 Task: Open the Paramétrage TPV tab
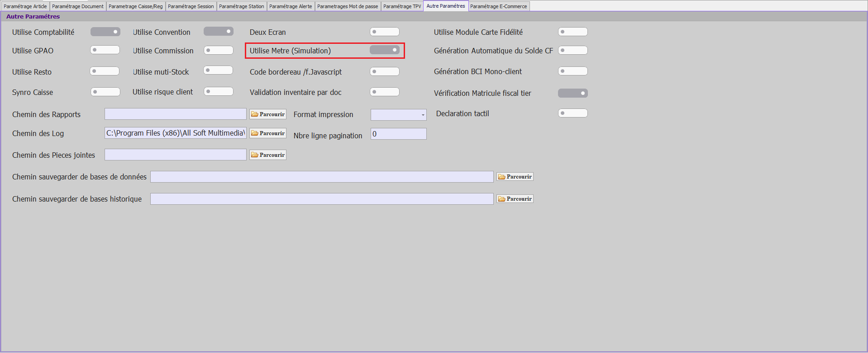point(402,6)
